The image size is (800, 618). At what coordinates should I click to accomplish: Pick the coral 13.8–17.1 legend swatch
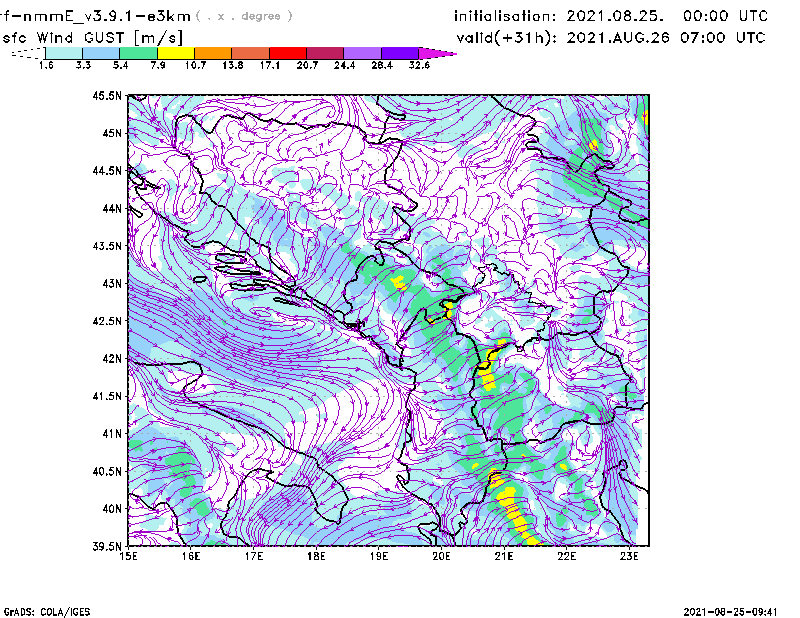[251, 53]
